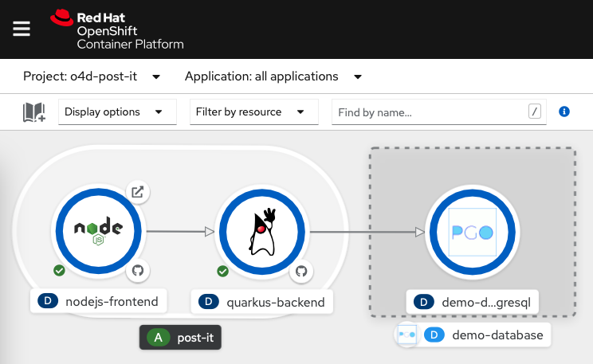Check quarkus-backend build success status
593x364 pixels.
tap(222, 271)
